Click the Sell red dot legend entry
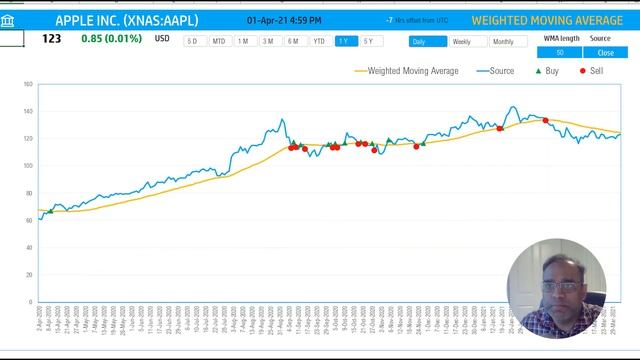The height and width of the screenshot is (360, 640). click(x=591, y=71)
